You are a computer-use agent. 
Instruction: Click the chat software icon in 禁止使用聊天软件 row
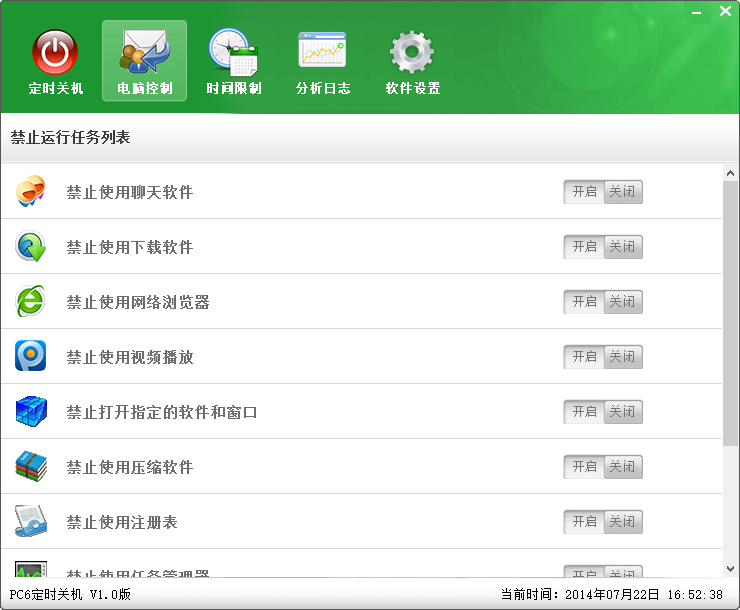tap(31, 191)
